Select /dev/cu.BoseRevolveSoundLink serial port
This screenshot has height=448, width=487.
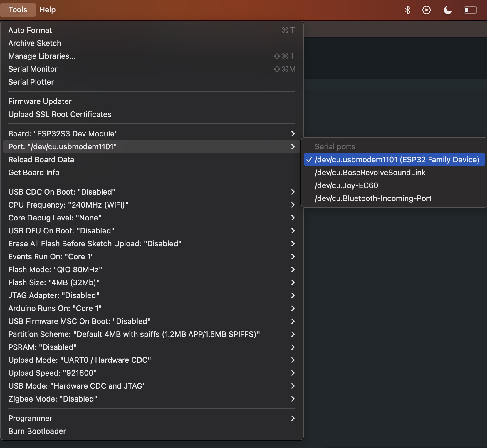click(394, 173)
